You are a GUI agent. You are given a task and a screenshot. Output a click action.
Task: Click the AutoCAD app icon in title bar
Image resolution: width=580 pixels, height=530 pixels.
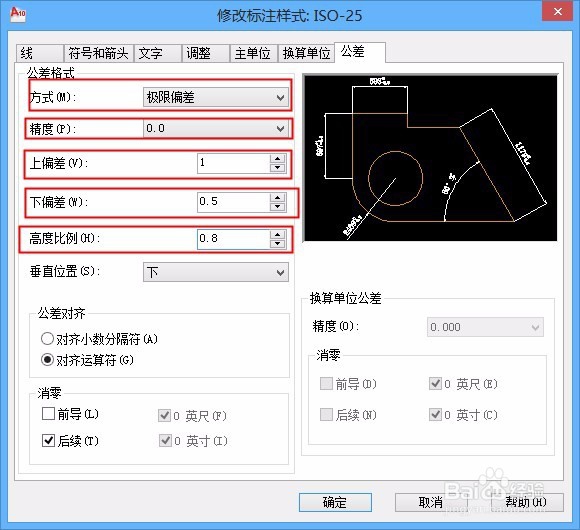pos(18,14)
